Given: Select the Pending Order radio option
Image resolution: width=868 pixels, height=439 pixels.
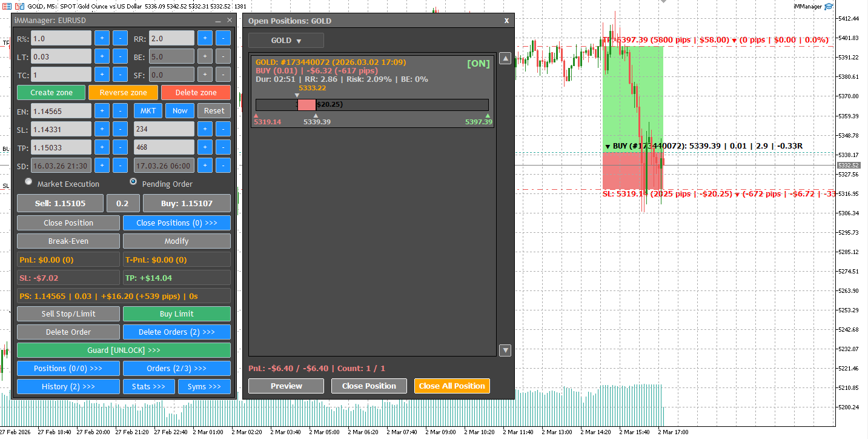Looking at the screenshot, I should click(133, 182).
